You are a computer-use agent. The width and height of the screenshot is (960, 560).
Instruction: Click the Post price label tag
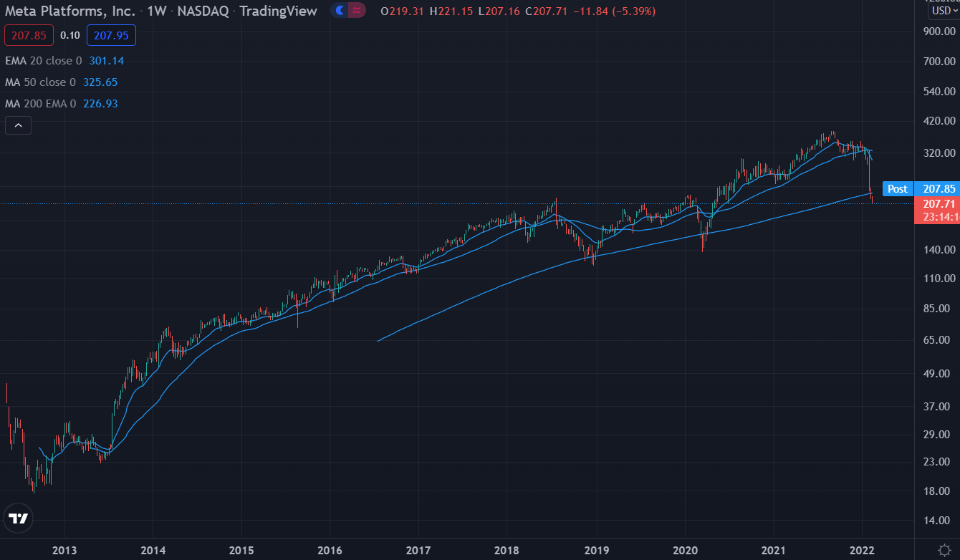click(x=897, y=189)
